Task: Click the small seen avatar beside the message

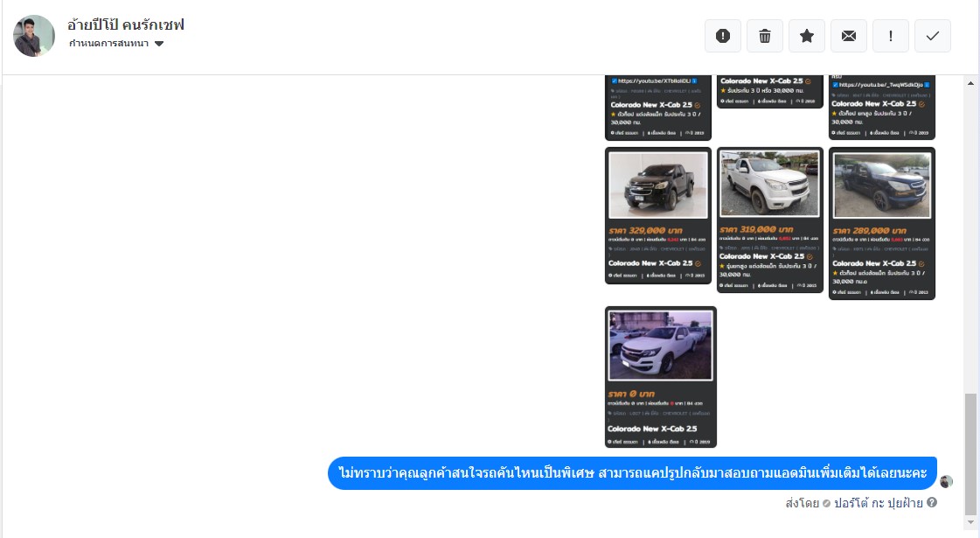Action: pyautogui.click(x=946, y=481)
